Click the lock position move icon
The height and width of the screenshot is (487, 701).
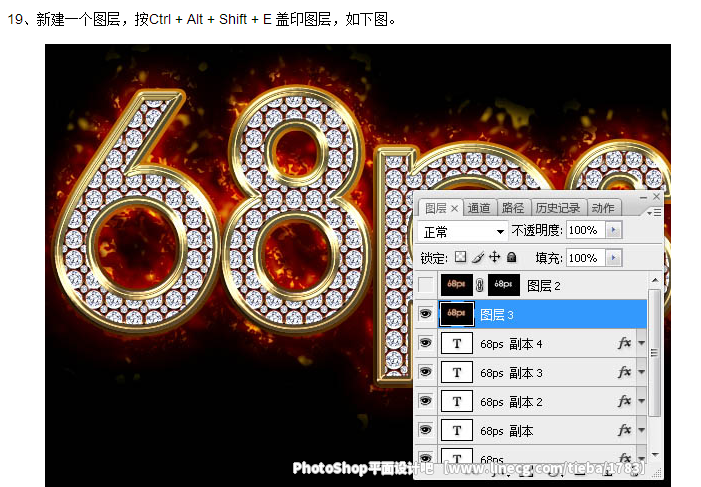[494, 258]
